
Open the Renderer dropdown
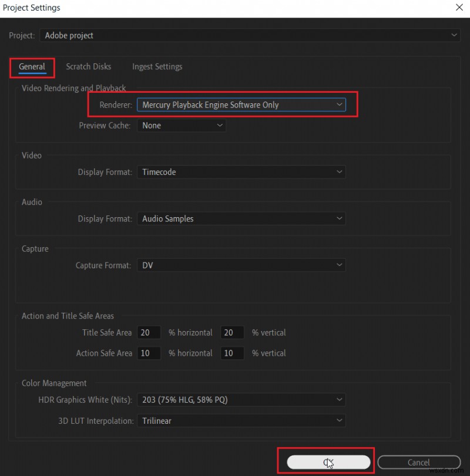(x=241, y=104)
